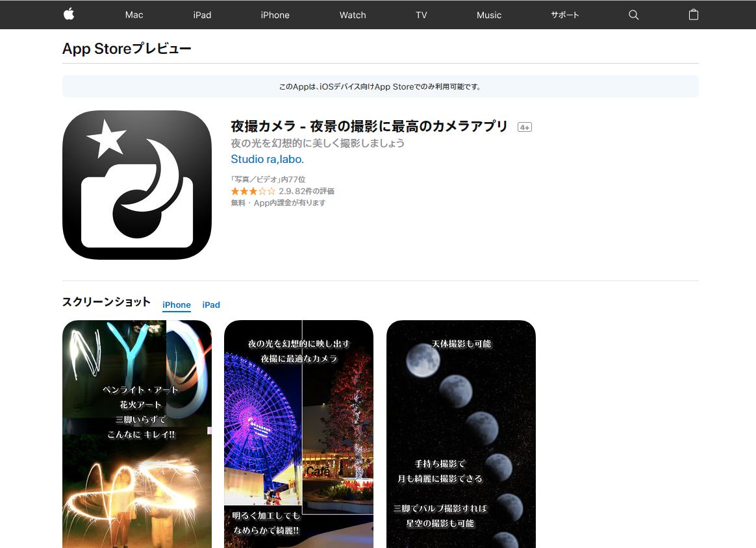The height and width of the screenshot is (548, 756).
Task: Click the 4+ age rating badge
Action: (525, 127)
